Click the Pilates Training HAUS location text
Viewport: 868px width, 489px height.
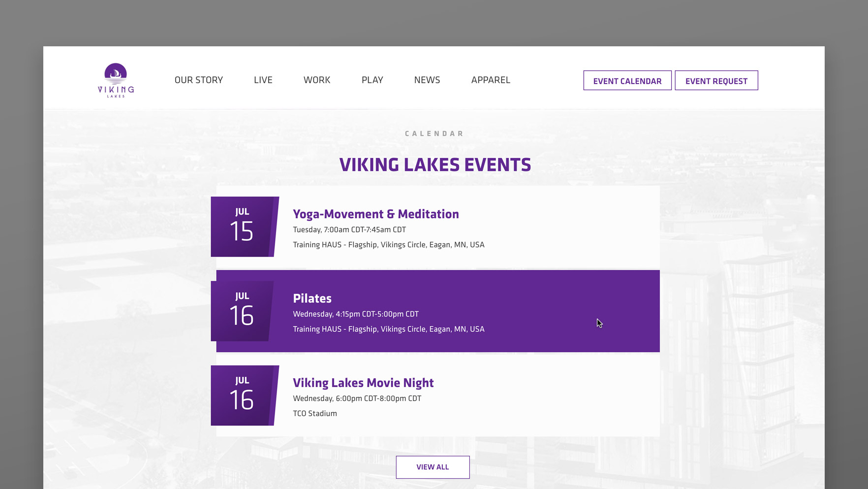click(x=389, y=329)
